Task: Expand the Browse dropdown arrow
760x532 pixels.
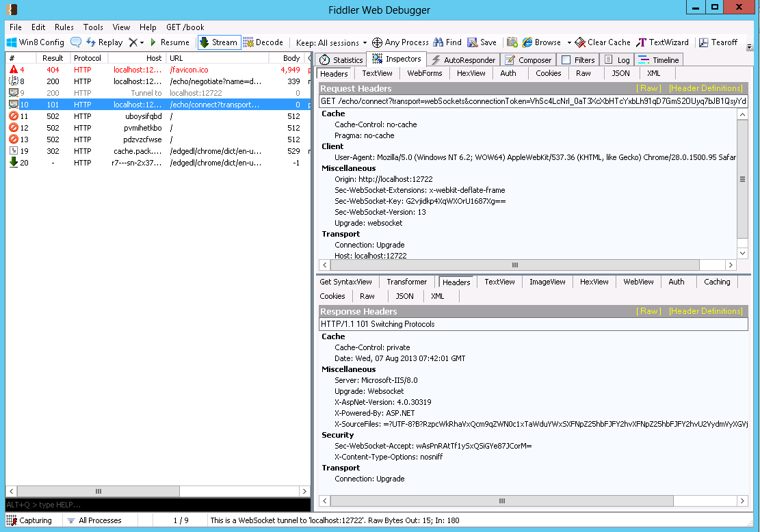Action: [569, 42]
